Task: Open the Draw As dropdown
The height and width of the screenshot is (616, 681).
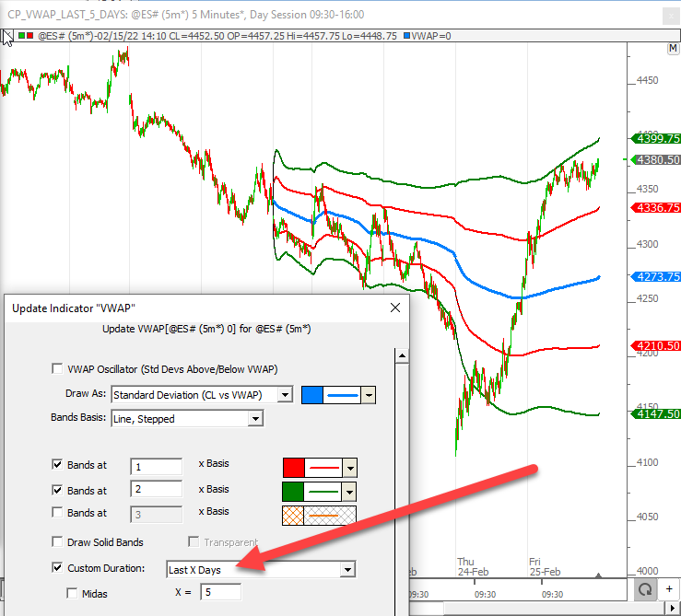Action: (x=285, y=395)
